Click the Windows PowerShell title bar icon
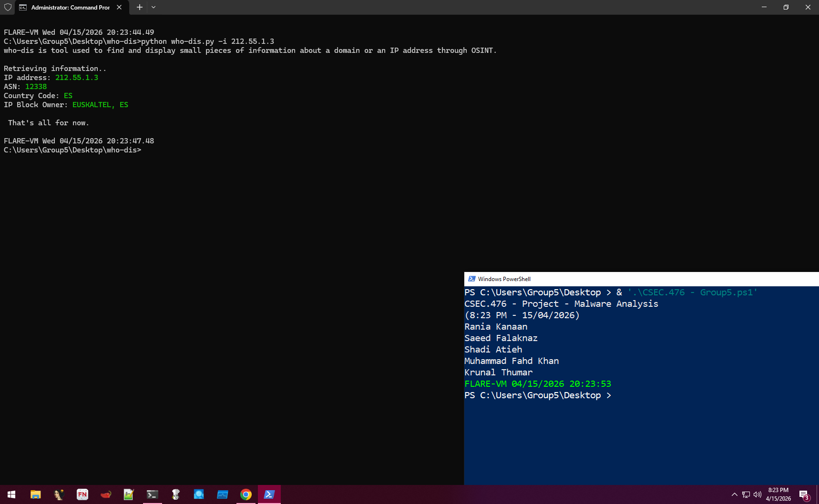Viewport: 819px width, 504px height. point(472,279)
